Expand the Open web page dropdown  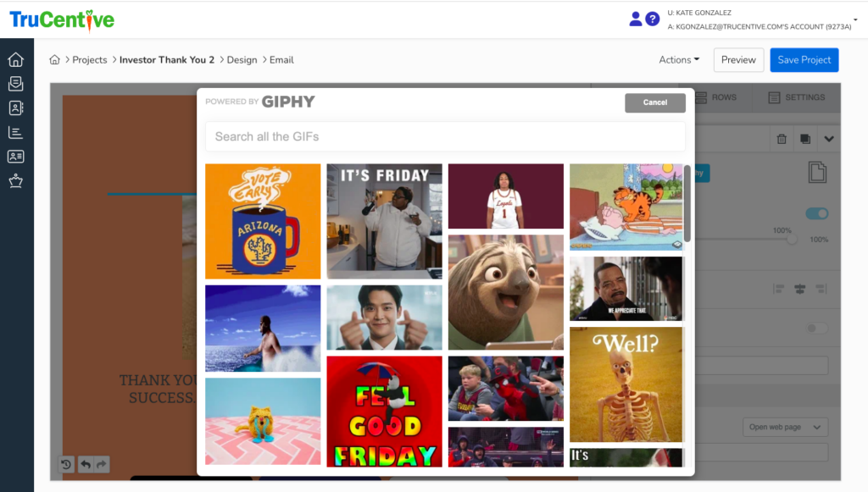(786, 427)
